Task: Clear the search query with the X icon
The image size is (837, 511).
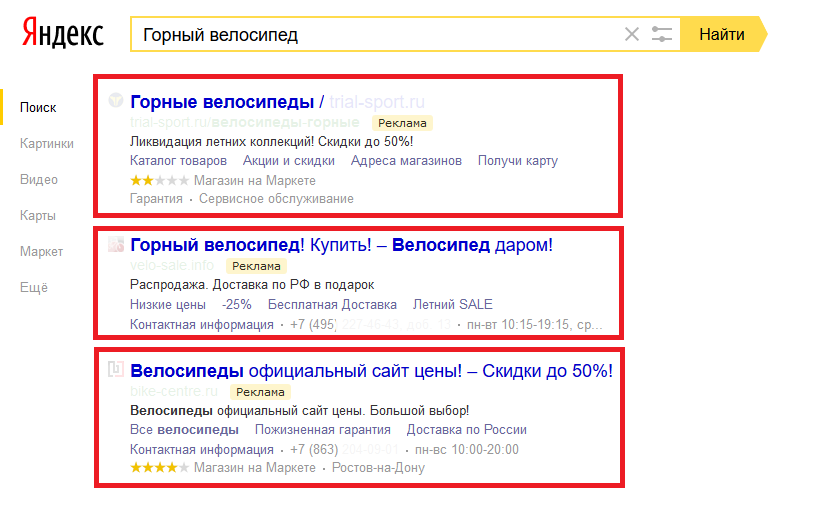Action: click(x=631, y=34)
